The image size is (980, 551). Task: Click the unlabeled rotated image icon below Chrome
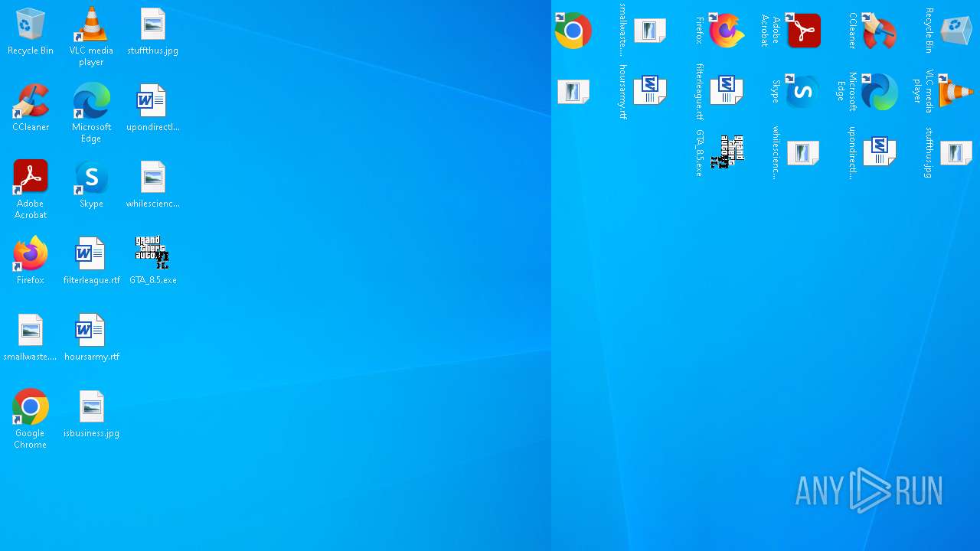[573, 92]
